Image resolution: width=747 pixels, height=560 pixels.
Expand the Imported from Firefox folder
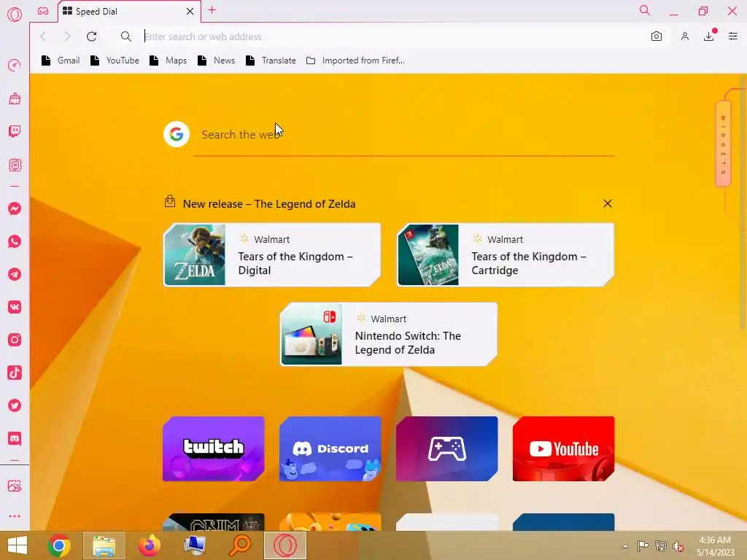pos(355,61)
